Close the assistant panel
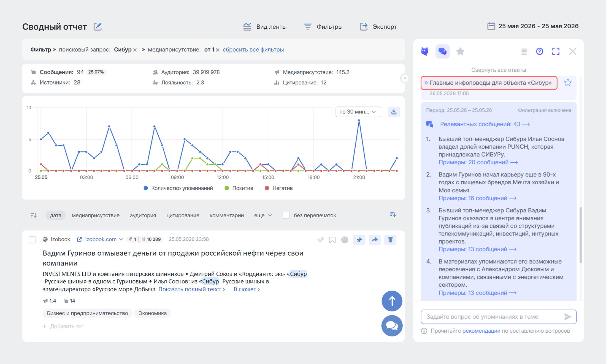This screenshot has width=606, height=364. pos(573,51)
